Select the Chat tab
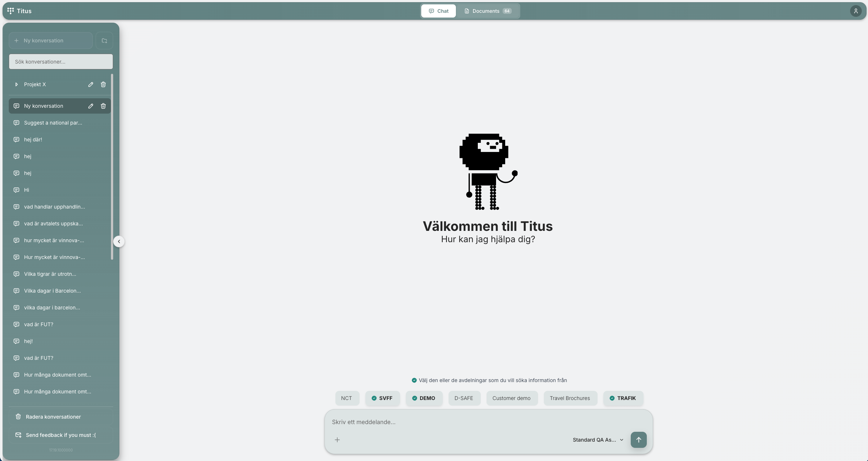868x461 pixels. coord(438,11)
